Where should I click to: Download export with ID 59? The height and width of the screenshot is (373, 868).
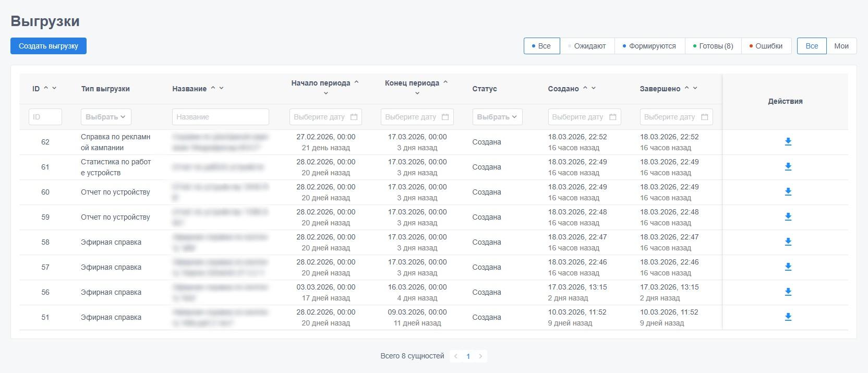point(788,217)
